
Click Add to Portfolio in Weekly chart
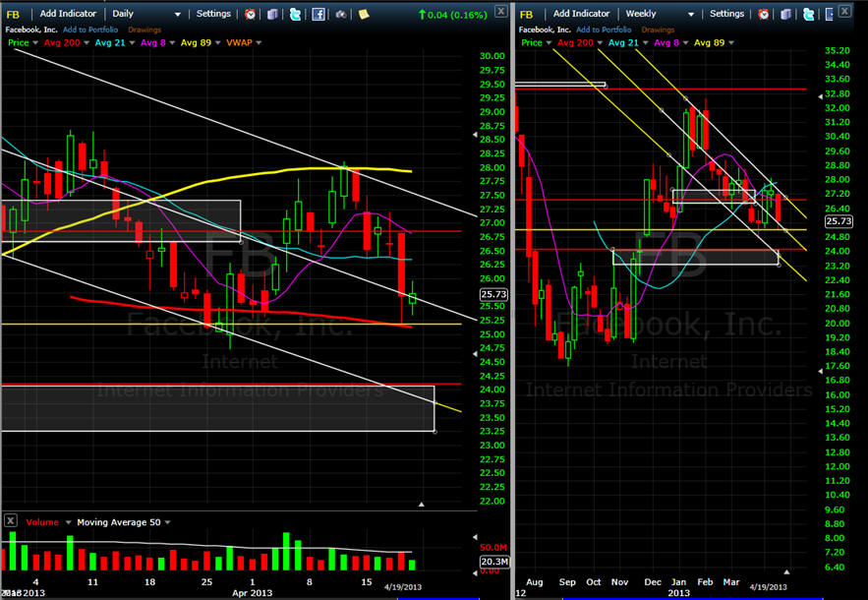click(604, 30)
